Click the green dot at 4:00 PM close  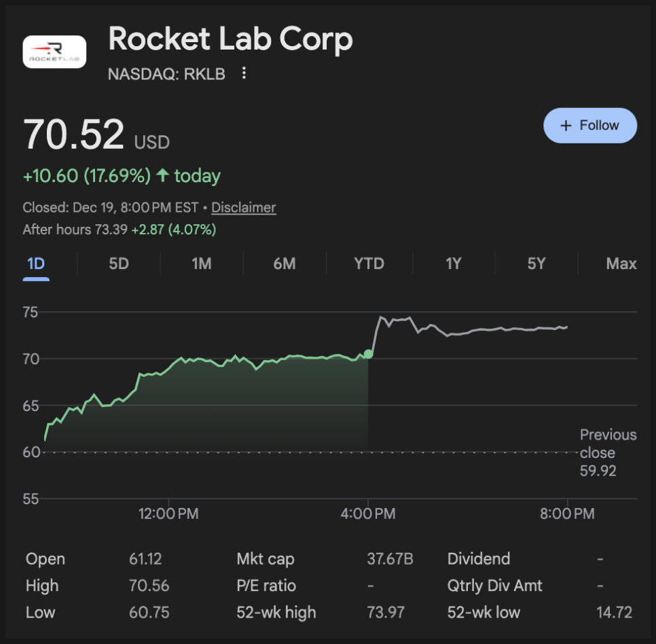tap(368, 354)
